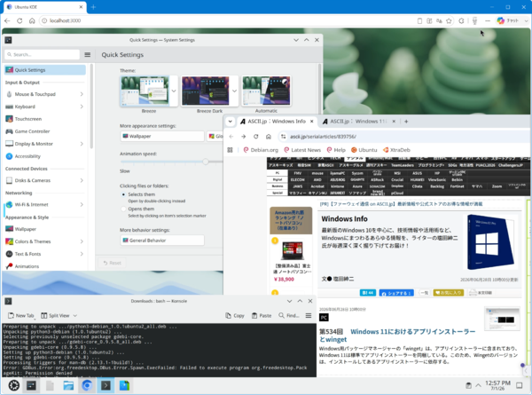Click the System Settings sidebar scrollbar

[91, 106]
